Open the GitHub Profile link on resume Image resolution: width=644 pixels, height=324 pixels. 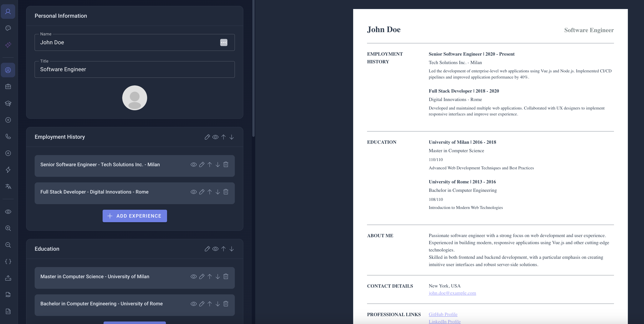(x=443, y=314)
